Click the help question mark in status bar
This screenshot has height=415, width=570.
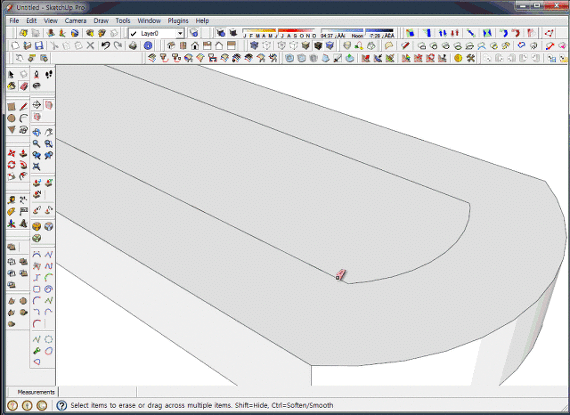click(62, 405)
